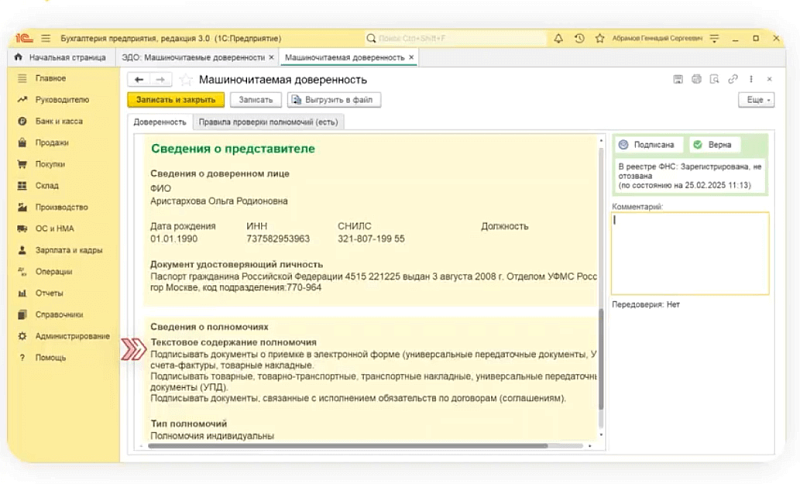Click the save form icon in header
800x484 pixels.
click(x=678, y=79)
